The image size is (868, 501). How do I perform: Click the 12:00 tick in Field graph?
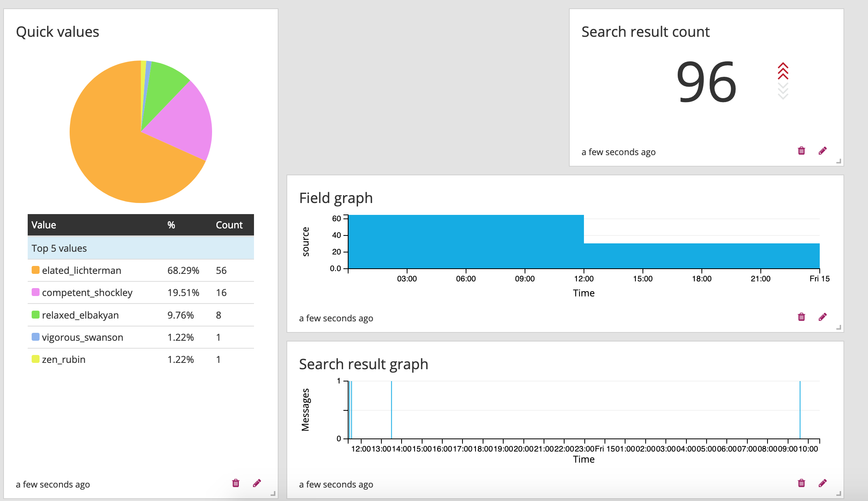[584, 279]
